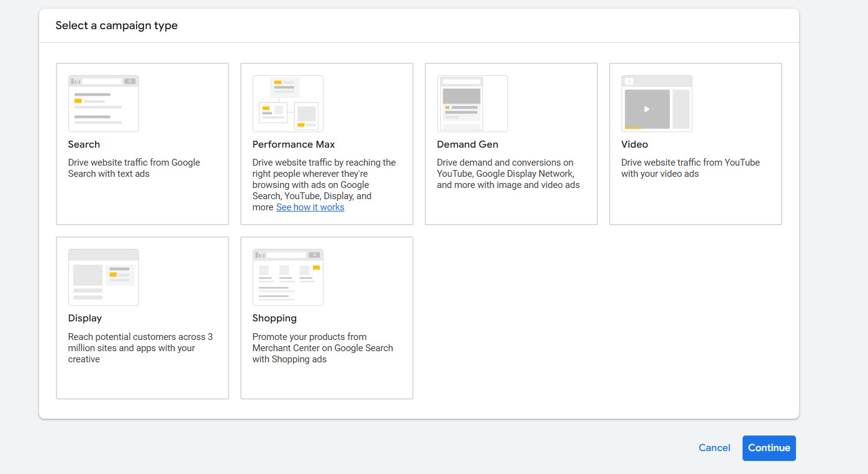Click the "Drive website traffic from YouTube" description
The image size is (868, 474).
[x=690, y=168]
